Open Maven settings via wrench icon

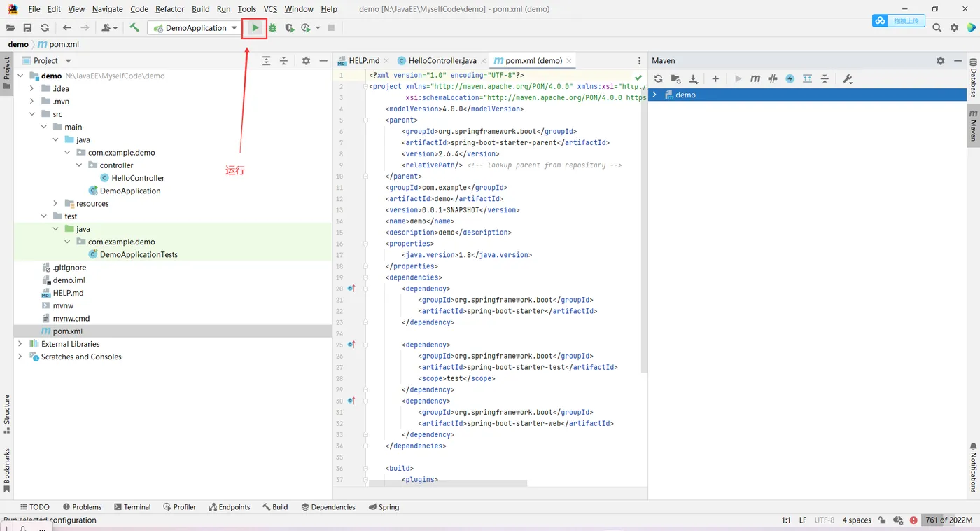pyautogui.click(x=848, y=79)
